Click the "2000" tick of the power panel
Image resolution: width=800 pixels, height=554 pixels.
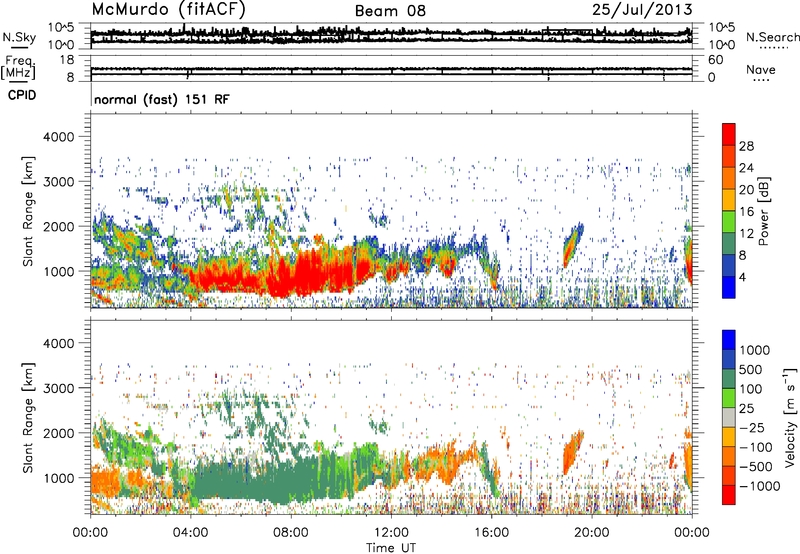coord(59,226)
